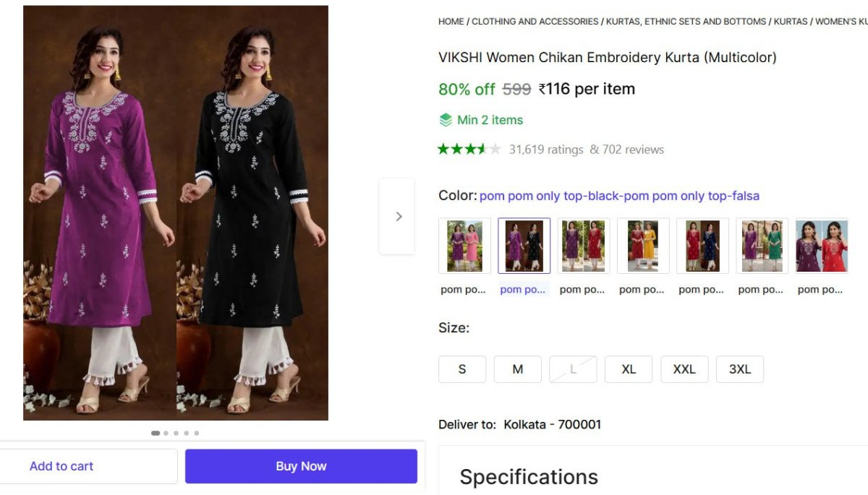Click the next image arrow
Screen dimensions: 868x495
pos(397,216)
